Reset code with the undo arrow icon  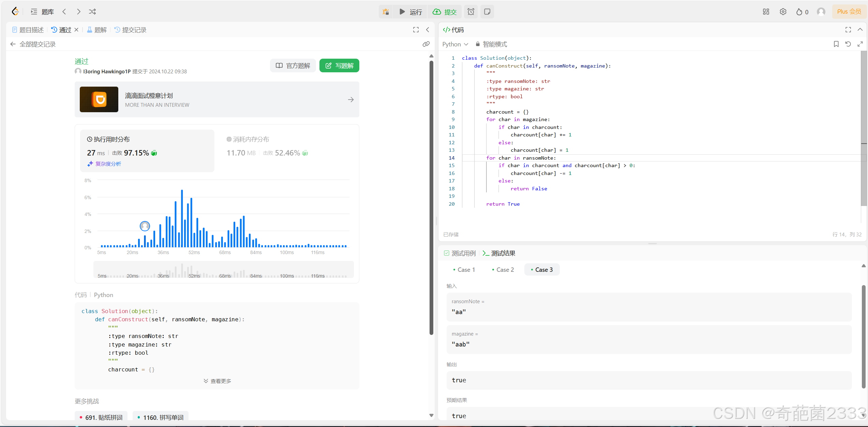848,44
